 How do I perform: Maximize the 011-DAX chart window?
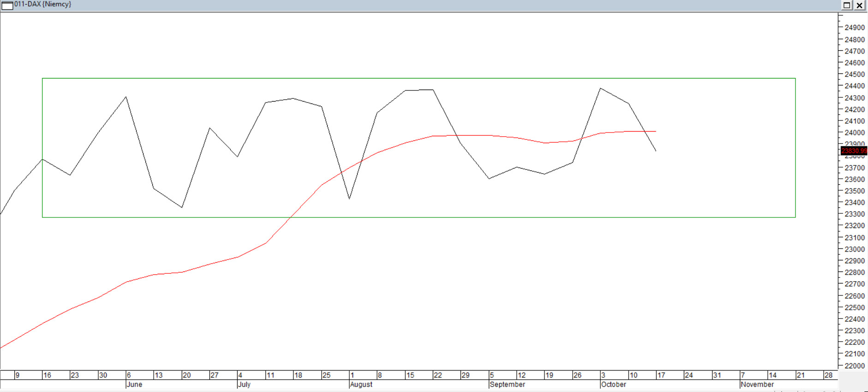tap(847, 5)
